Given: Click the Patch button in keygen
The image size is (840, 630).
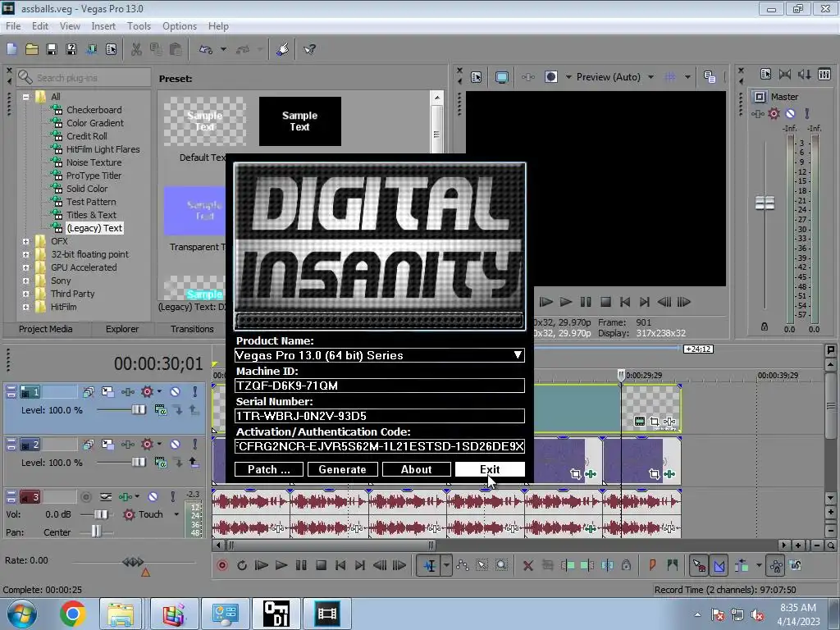Looking at the screenshot, I should (x=269, y=469).
